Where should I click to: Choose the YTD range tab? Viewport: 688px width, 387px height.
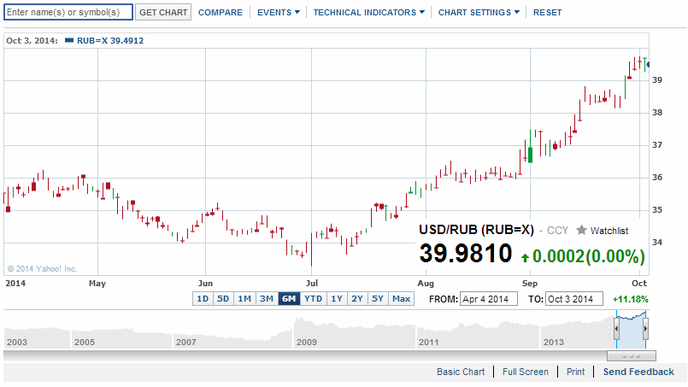coord(313,299)
